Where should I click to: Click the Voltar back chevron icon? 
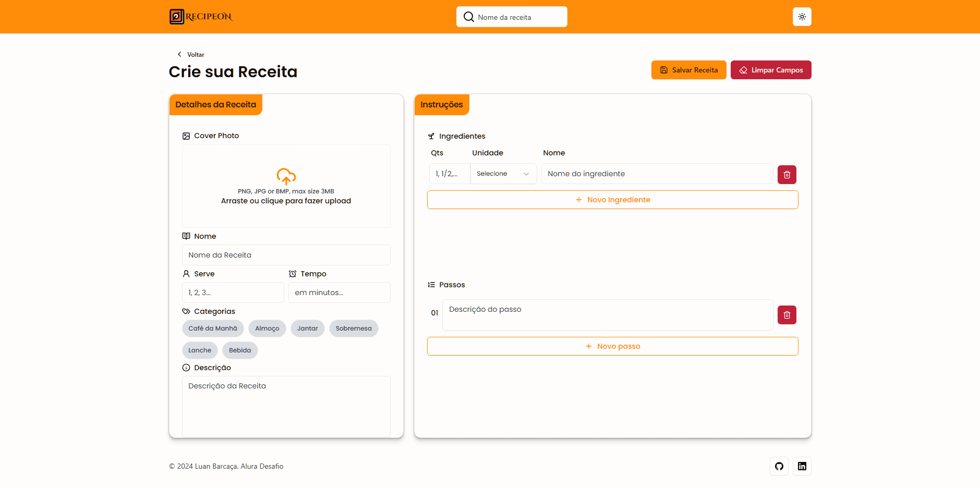[179, 54]
